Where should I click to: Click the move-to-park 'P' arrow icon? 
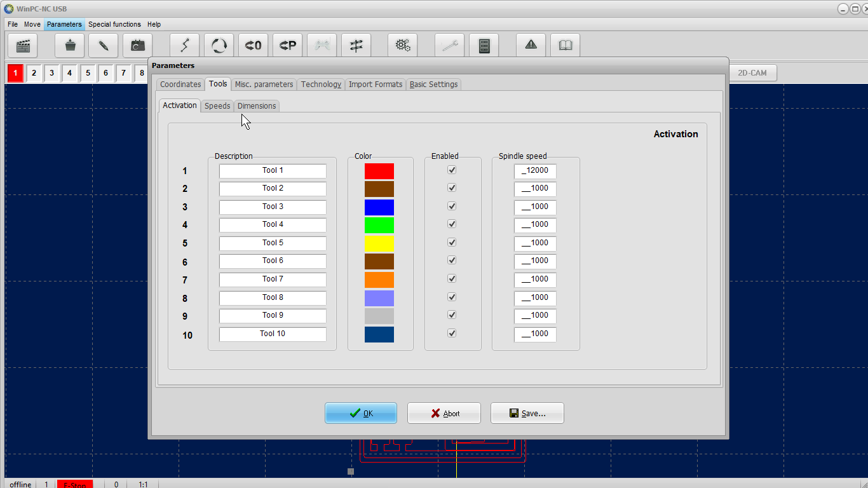point(288,46)
